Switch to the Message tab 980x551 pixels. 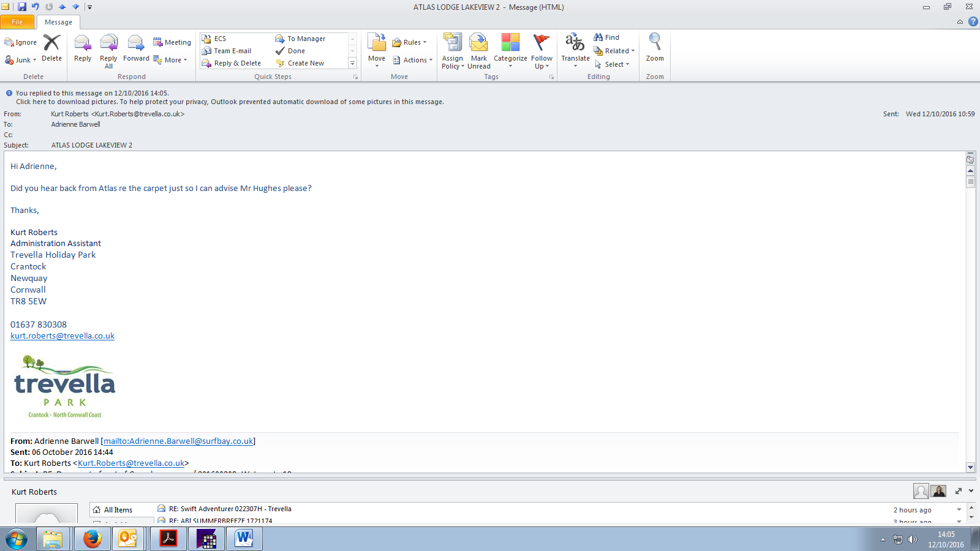click(58, 22)
